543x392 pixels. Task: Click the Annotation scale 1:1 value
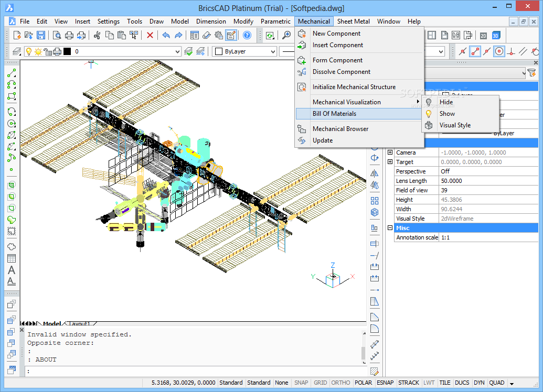coord(488,237)
